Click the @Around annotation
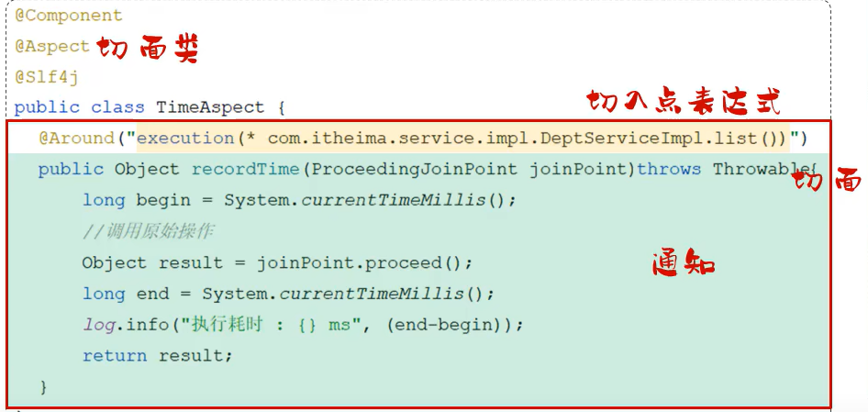This screenshot has height=412, width=868. [x=76, y=138]
